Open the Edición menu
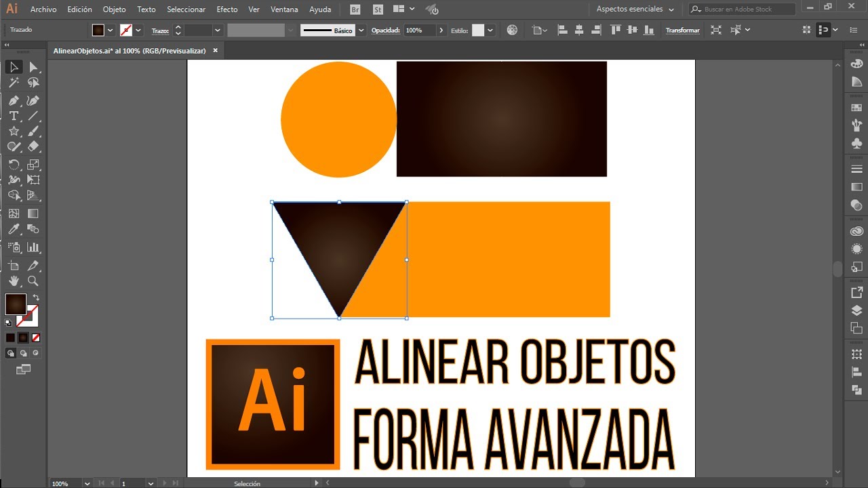Image resolution: width=868 pixels, height=488 pixels. tap(79, 9)
